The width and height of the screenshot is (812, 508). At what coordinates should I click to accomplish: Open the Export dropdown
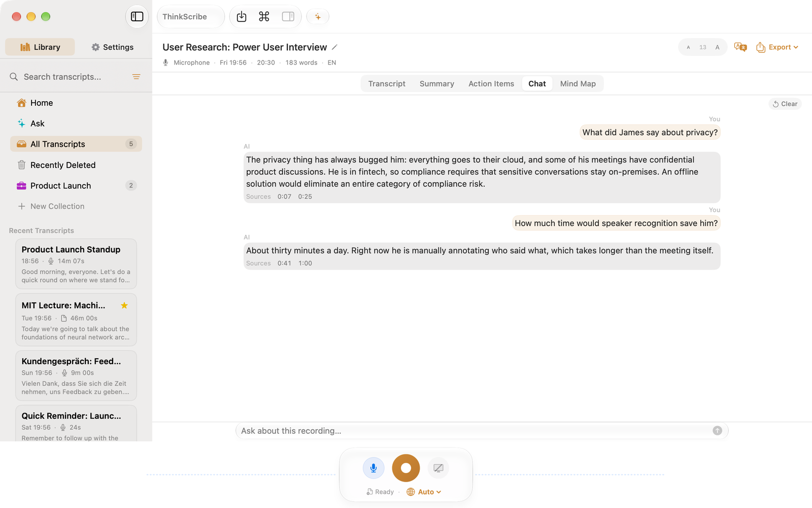(x=777, y=47)
